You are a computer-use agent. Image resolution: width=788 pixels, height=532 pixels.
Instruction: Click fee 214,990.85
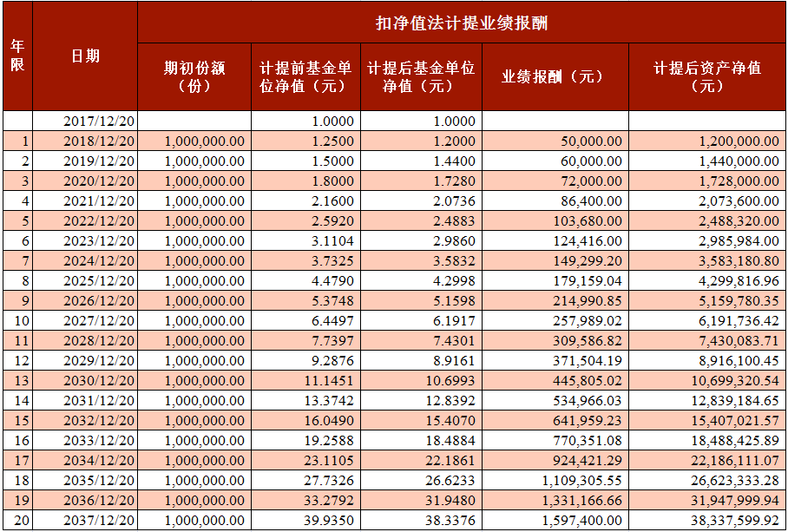point(555,301)
